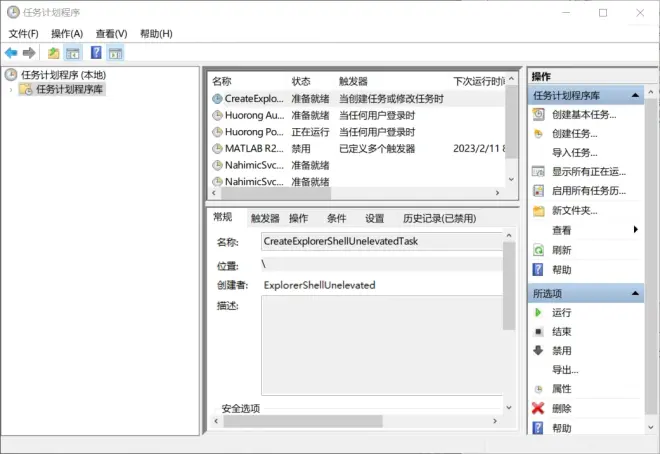The width and height of the screenshot is (660, 454).
Task: Select the Huorong Po... task row
Action: (x=358, y=132)
